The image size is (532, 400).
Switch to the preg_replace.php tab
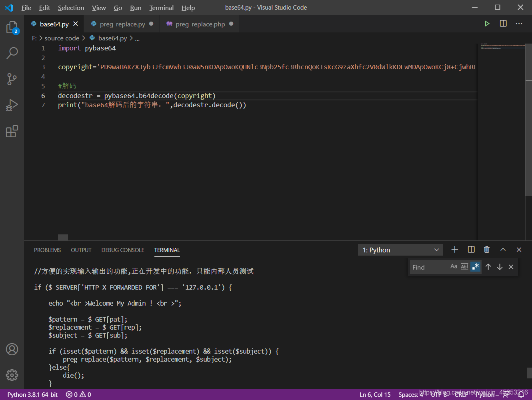200,24
